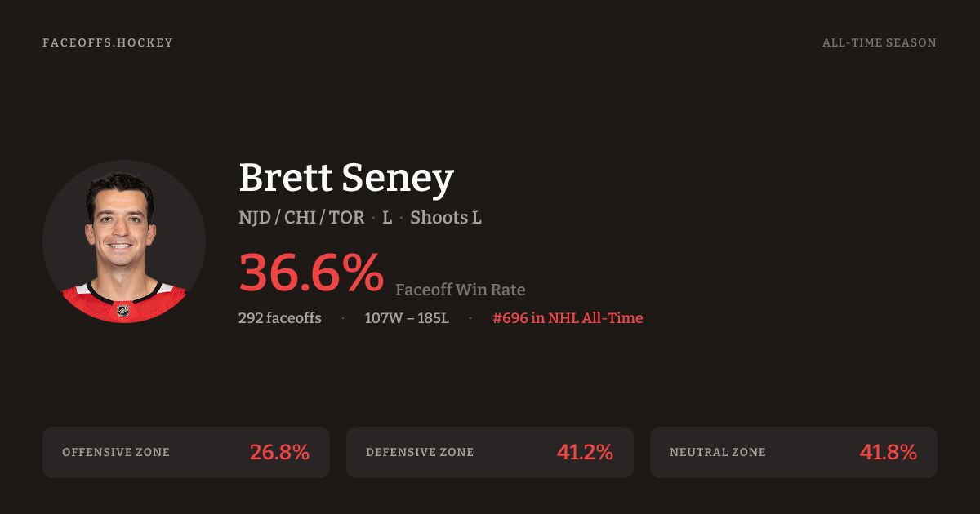Click the NJD / CHI / TOR team text

[301, 218]
